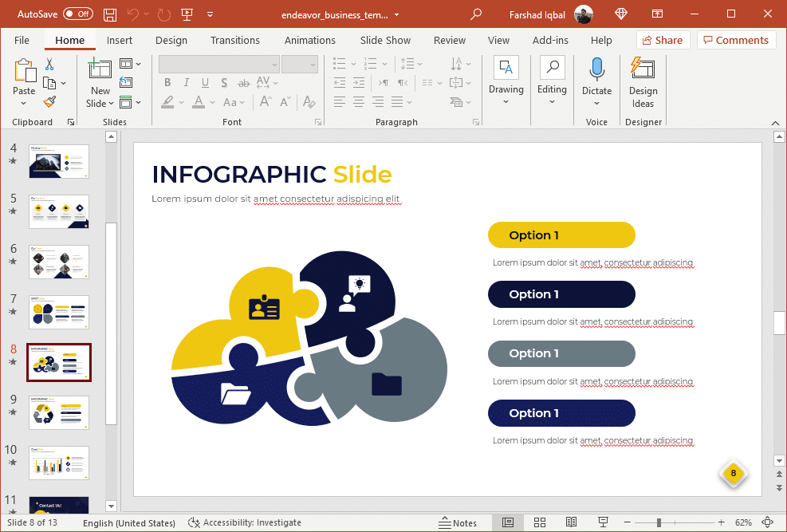This screenshot has height=532, width=787.
Task: Open slide Layout dropdown
Action: coord(130,64)
